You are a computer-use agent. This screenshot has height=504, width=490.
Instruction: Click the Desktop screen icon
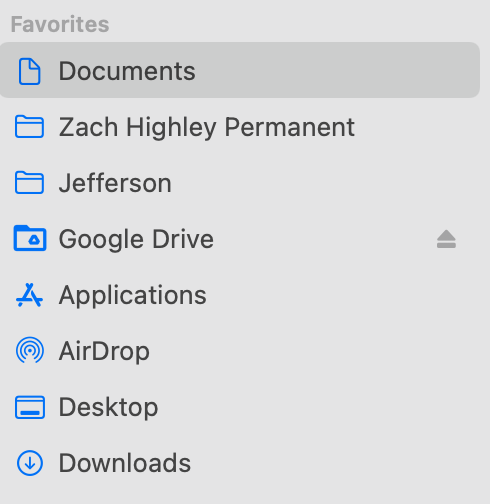tap(30, 407)
